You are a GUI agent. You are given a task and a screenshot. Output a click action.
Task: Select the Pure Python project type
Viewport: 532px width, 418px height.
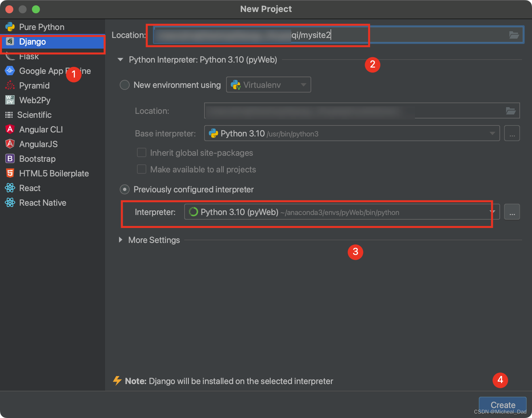[53, 27]
